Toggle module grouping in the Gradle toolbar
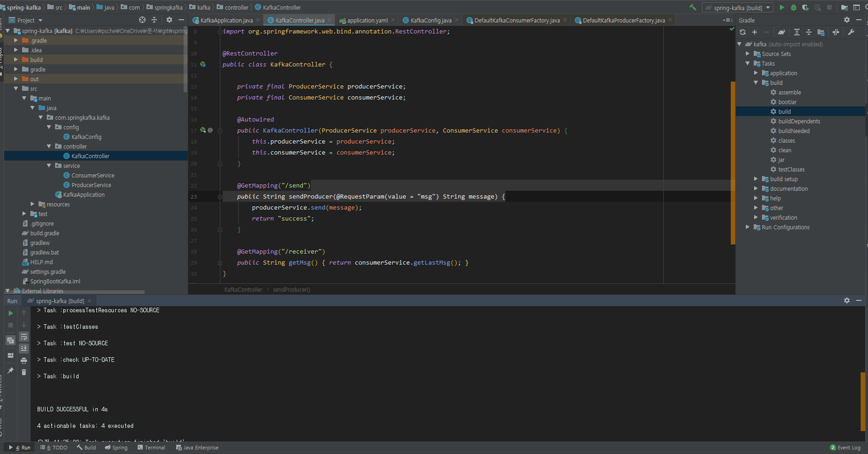The image size is (868, 454). pos(821,32)
